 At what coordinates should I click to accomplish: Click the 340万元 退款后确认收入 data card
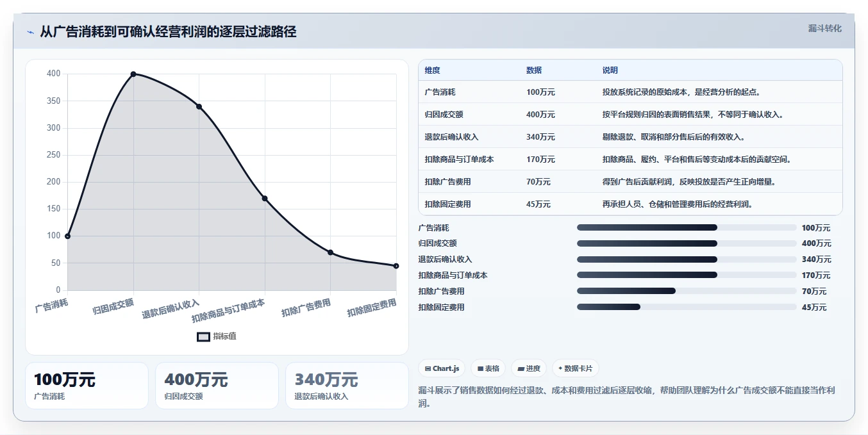click(x=347, y=386)
